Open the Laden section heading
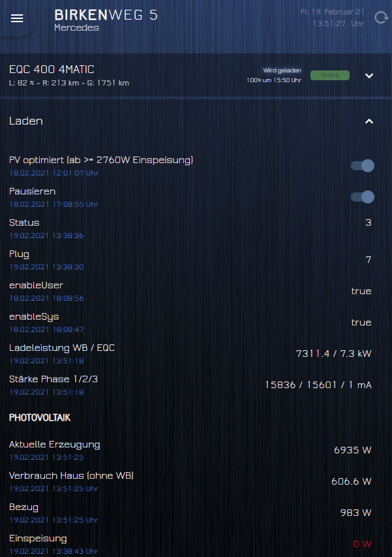392x557 pixels. click(26, 121)
